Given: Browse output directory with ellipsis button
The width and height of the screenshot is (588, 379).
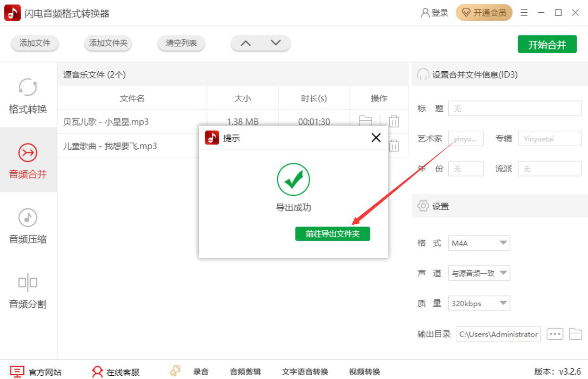Looking at the screenshot, I should click(555, 334).
